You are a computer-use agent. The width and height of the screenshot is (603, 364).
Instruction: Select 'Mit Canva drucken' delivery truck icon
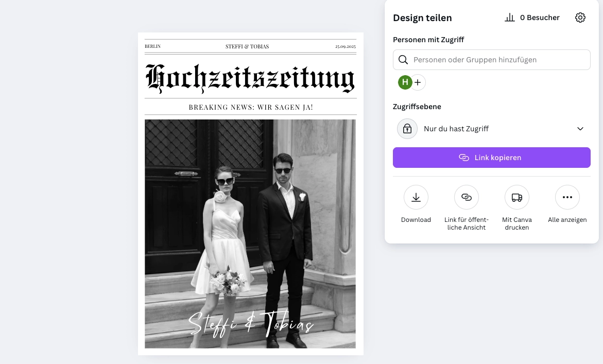(517, 197)
